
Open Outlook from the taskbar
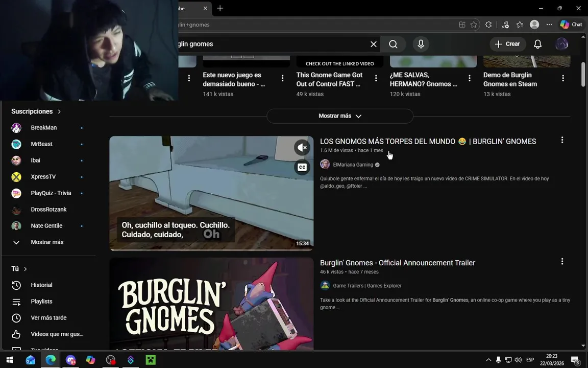(x=31, y=360)
